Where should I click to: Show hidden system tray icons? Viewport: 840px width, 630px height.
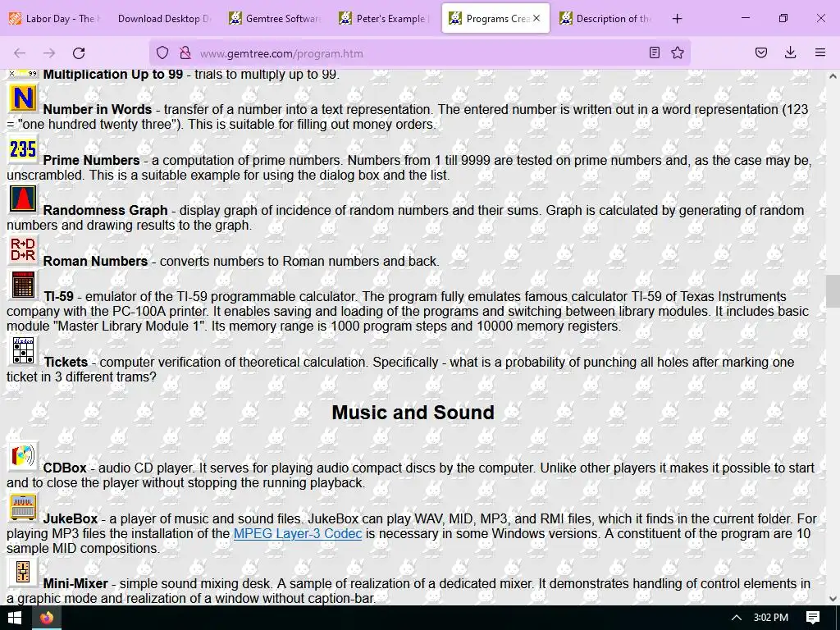pos(737,619)
